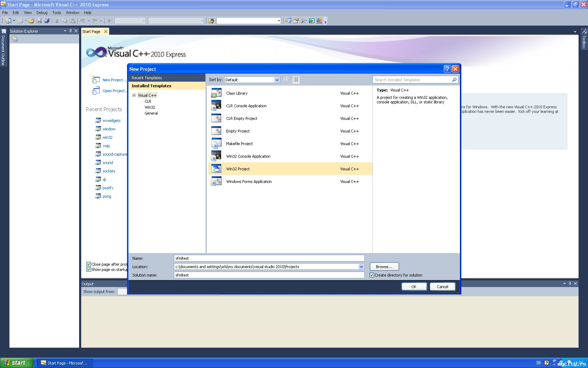Open the Redo history dropdown arrow
This screenshot has width=588, height=368.
pos(101,21)
